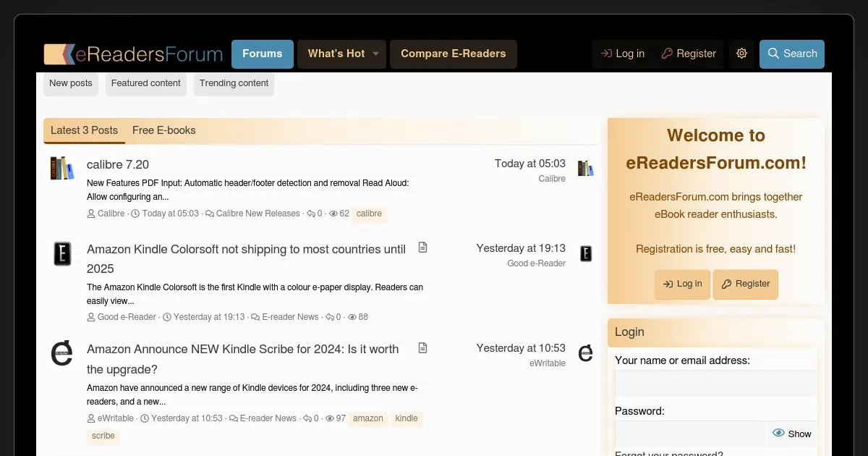This screenshot has height=456, width=868.
Task: Click the small eWritable avatar by Yesterday at 10:53
Action: [586, 353]
